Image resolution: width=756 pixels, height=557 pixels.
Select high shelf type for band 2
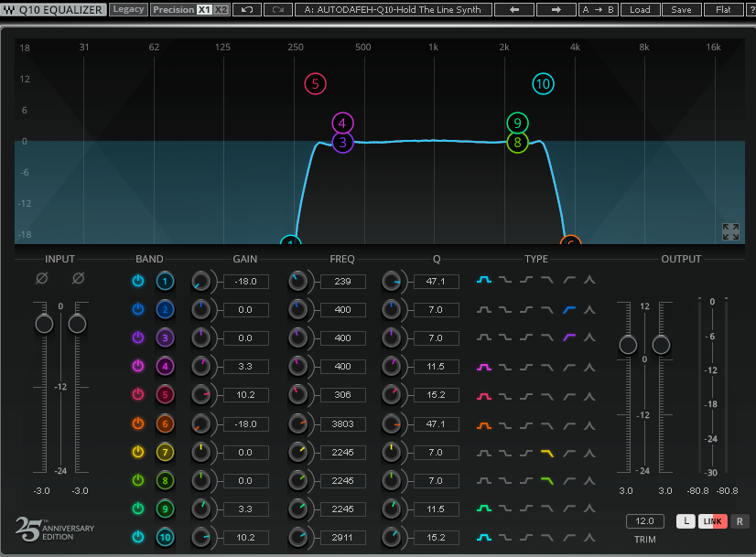(x=569, y=309)
